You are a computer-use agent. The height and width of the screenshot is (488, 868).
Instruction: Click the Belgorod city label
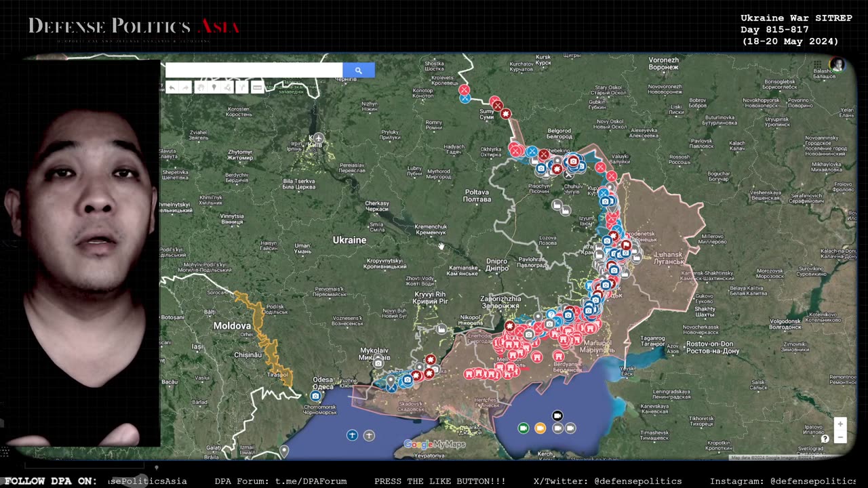pos(559,133)
